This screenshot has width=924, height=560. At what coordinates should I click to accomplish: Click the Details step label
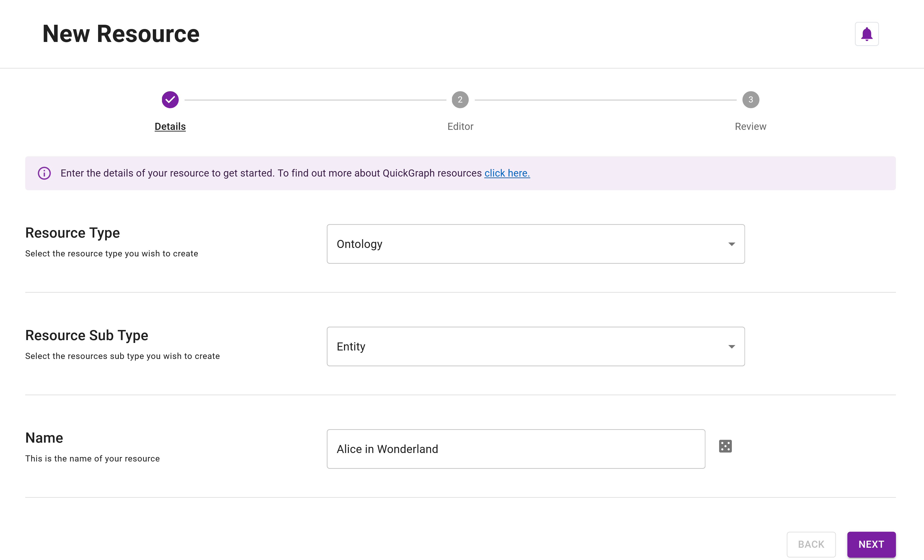(170, 126)
